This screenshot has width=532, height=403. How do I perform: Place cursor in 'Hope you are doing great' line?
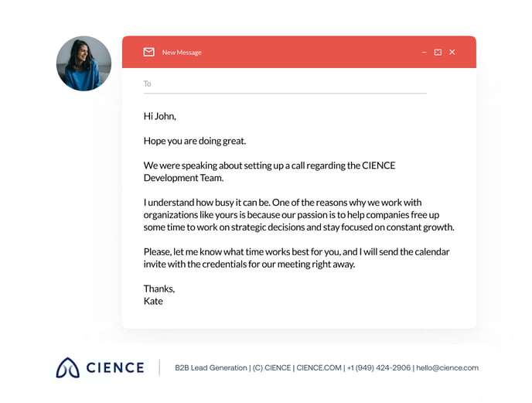[195, 141]
